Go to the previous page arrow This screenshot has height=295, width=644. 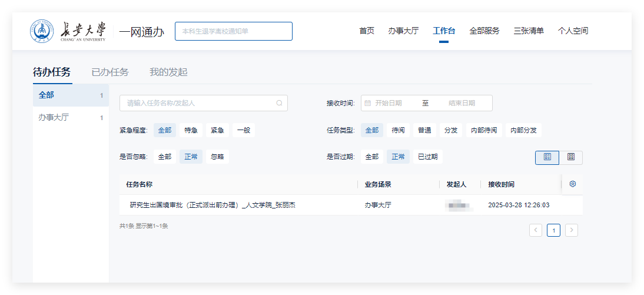[536, 230]
